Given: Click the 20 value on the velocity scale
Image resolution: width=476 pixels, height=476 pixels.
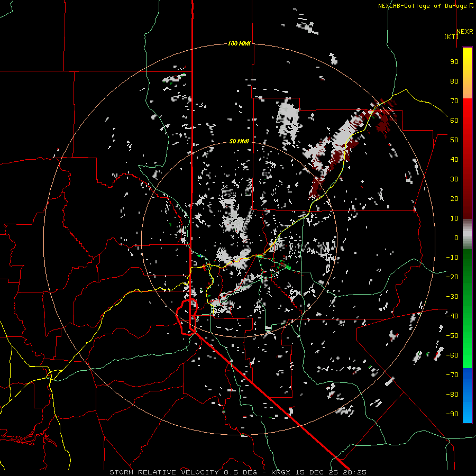Looking at the screenshot, I should coord(454,198).
